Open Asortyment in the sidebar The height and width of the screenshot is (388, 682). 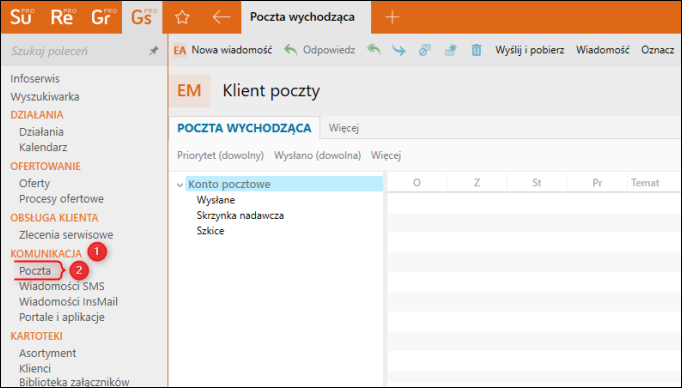coord(47,353)
